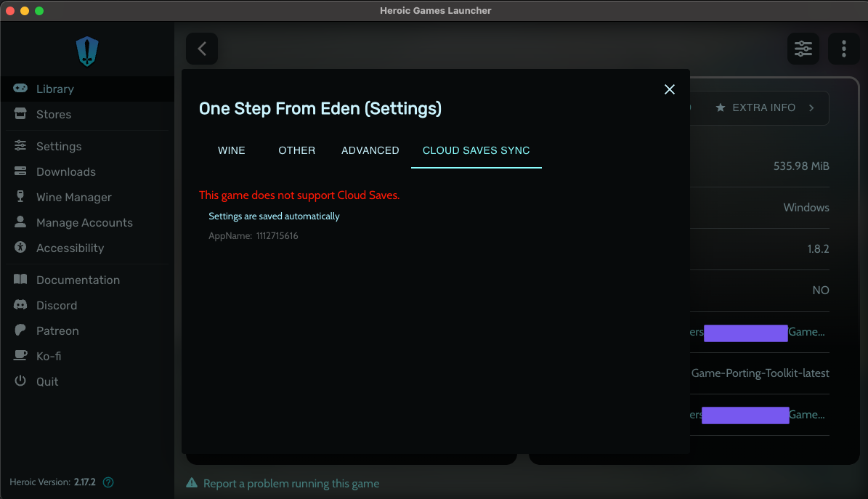Go back with the left arrow button
Screen dimensions: 868x499
pyautogui.click(x=202, y=49)
